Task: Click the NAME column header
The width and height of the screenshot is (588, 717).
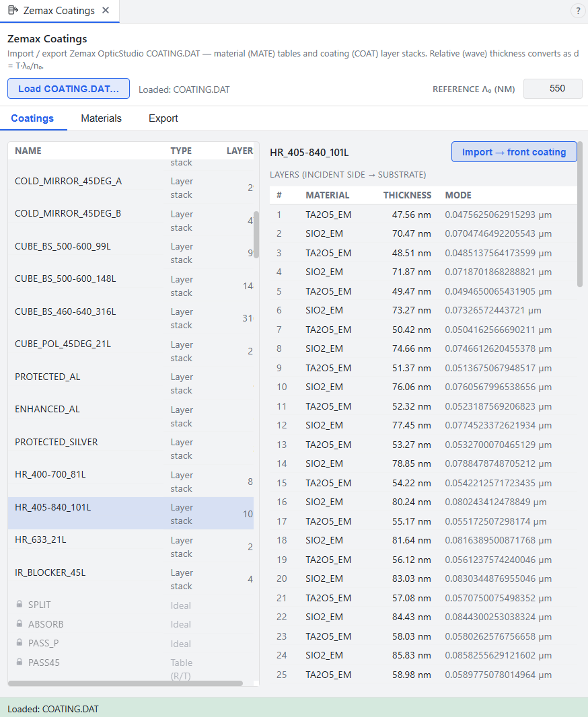Action: point(28,151)
